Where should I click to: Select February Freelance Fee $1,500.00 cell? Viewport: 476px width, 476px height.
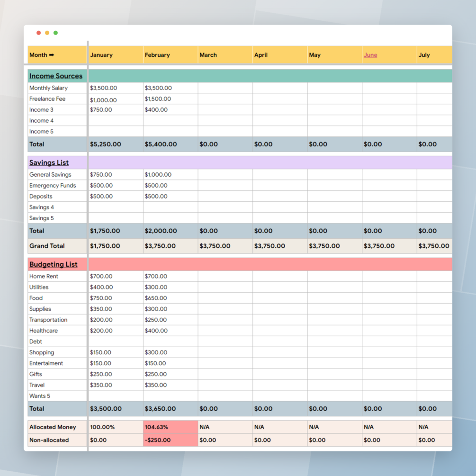pos(171,99)
